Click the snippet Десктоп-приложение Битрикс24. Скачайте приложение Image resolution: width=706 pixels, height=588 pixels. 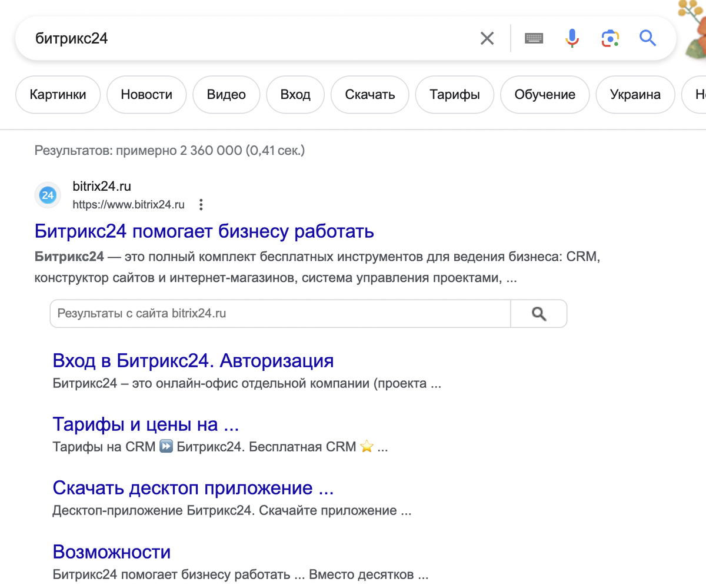(x=232, y=510)
